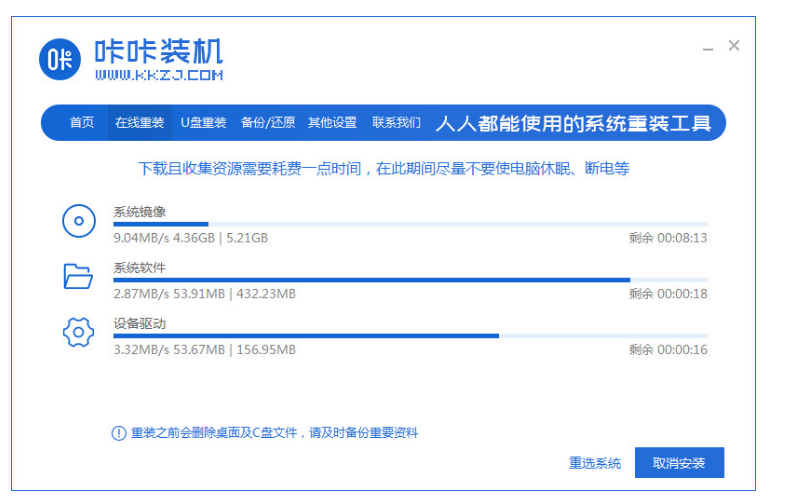Click the 咔咔装机 logo icon
The image size is (789, 498).
point(60,60)
